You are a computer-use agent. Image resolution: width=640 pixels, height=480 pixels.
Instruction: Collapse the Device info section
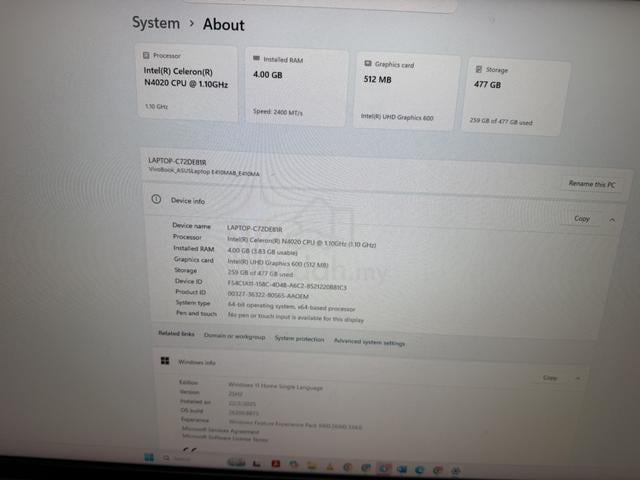click(612, 220)
